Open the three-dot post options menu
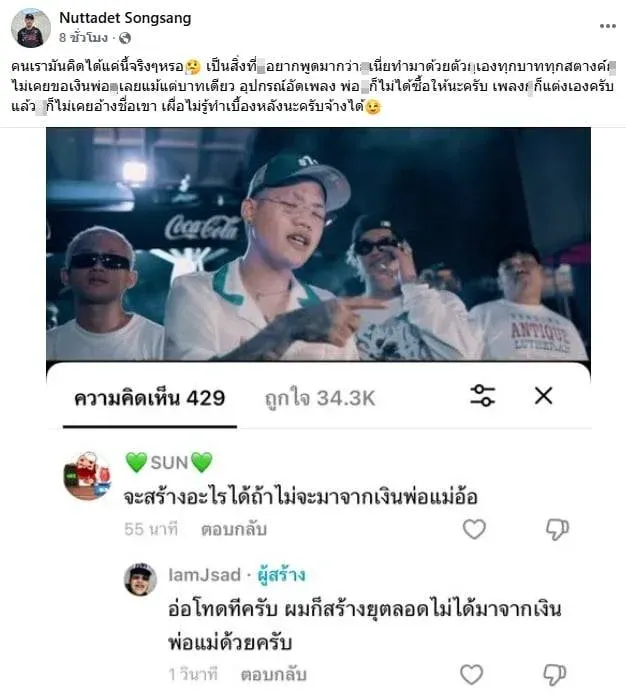This screenshot has width=626, height=697. coord(608,26)
